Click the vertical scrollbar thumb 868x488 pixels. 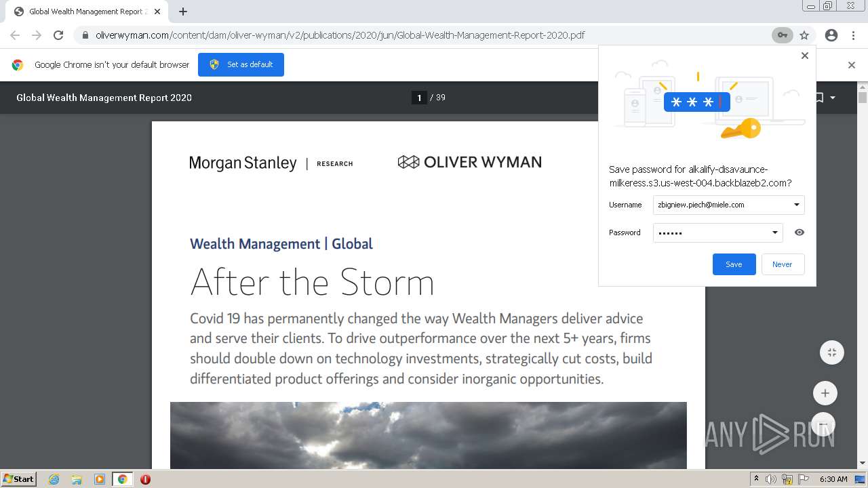coord(863,98)
